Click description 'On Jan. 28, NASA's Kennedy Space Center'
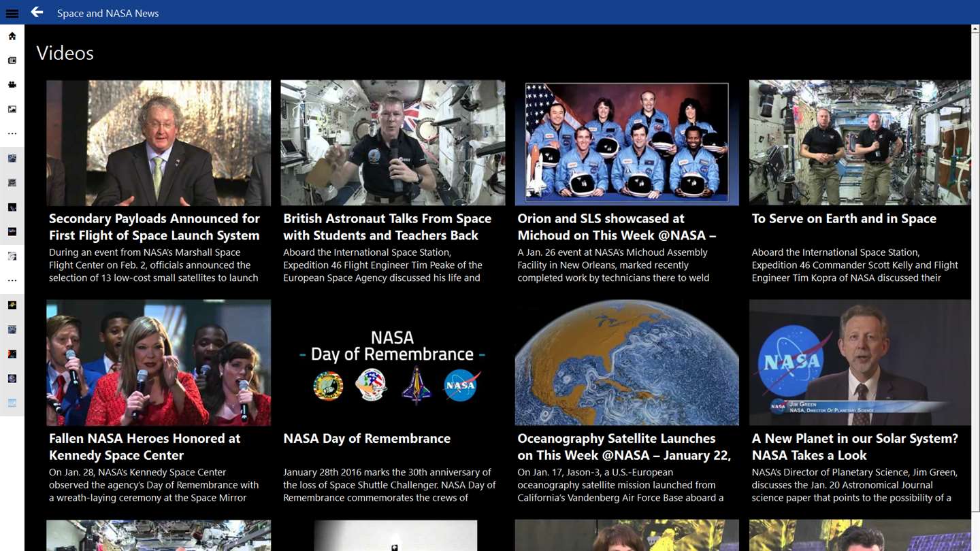Viewport: 980px width, 551px height. [x=154, y=485]
